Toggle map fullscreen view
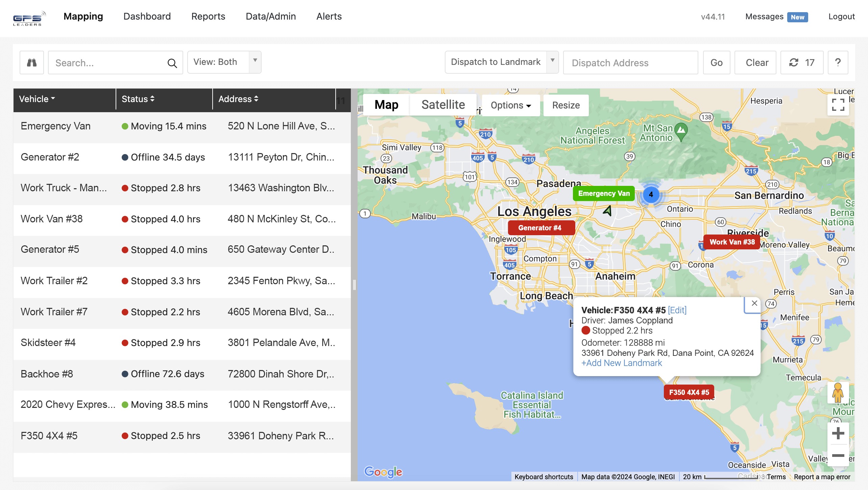 [838, 105]
